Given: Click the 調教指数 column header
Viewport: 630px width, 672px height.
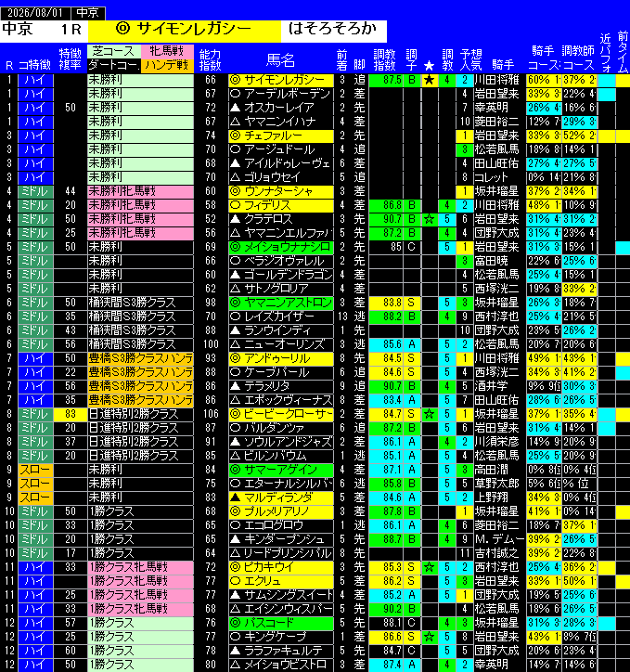Looking at the screenshot, I should 384,59.
